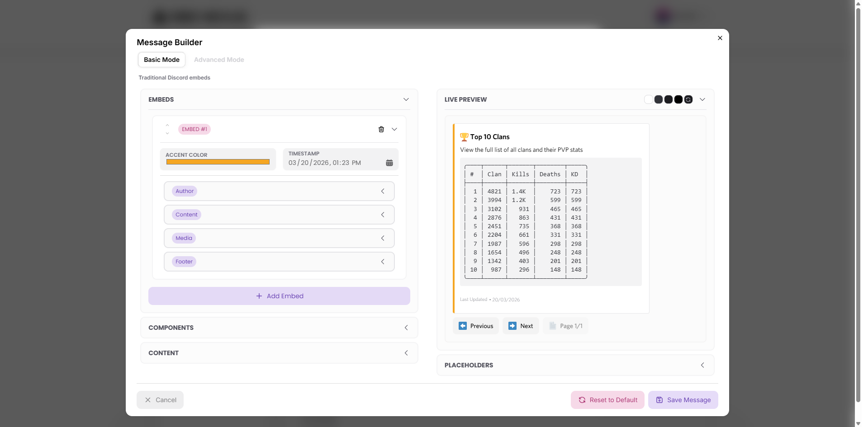Screen dimensions: 868x427
Task: Switch to the Advanced Mode tab
Action: coord(219,60)
